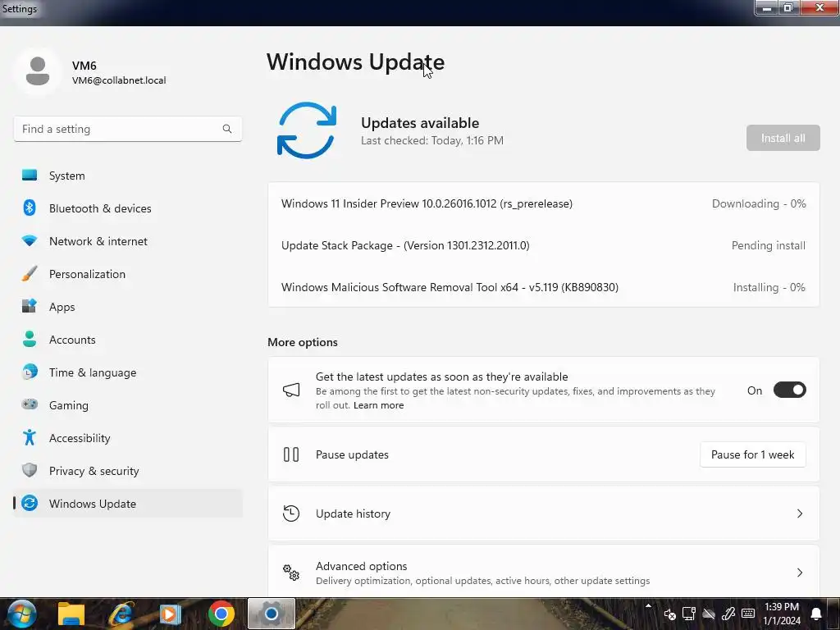
Task: Expand Advanced options chevron
Action: tap(799, 572)
